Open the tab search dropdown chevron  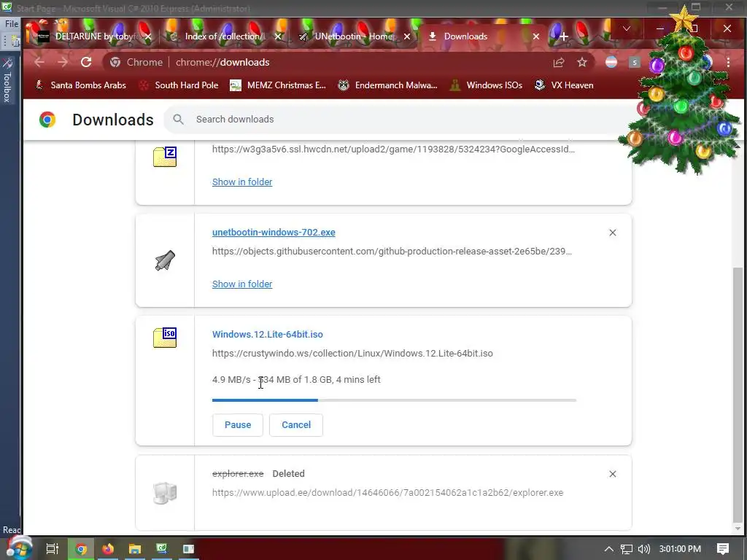[x=627, y=28]
